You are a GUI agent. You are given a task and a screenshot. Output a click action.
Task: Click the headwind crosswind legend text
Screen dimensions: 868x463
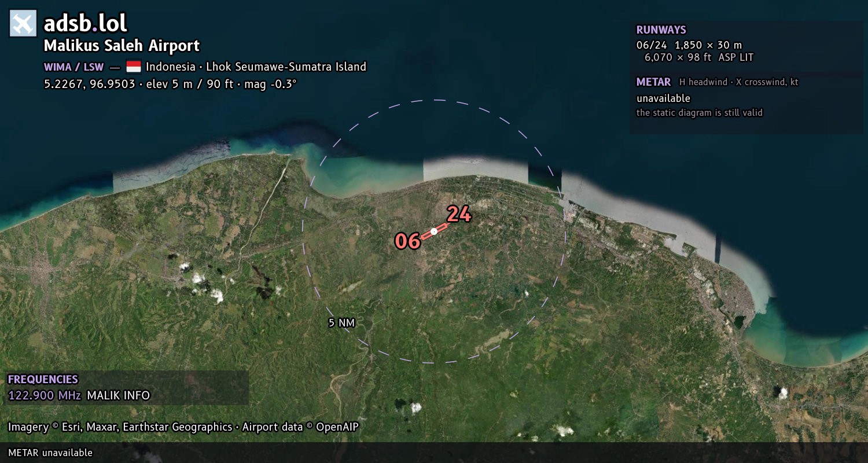739,82
